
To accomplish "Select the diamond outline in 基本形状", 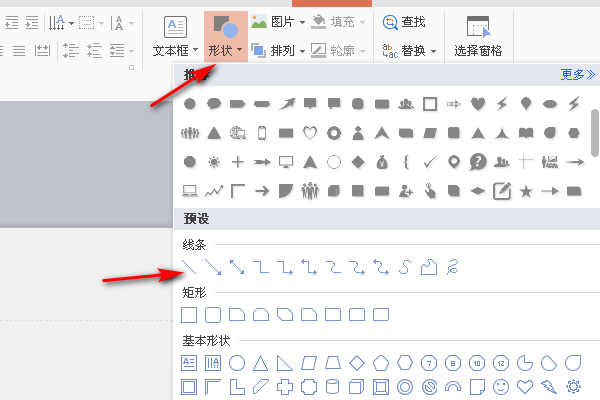I will coord(357,363).
